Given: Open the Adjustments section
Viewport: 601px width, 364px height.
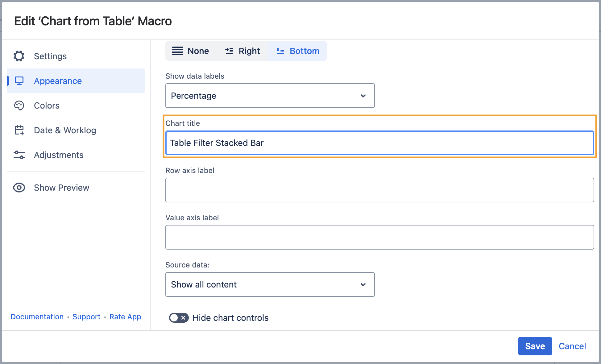Looking at the screenshot, I should (x=59, y=155).
